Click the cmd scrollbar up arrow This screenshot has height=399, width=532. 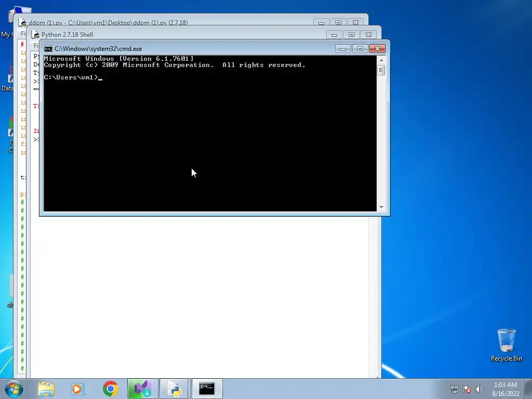[x=381, y=60]
